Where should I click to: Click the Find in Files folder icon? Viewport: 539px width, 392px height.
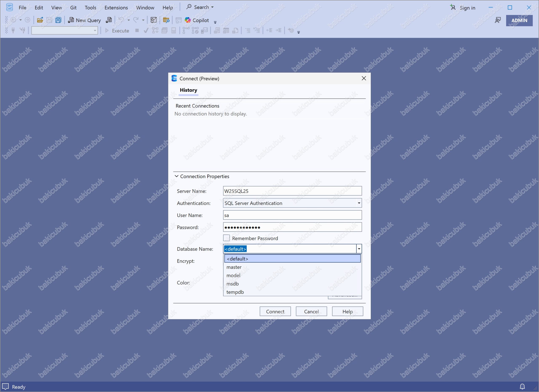[x=166, y=20]
